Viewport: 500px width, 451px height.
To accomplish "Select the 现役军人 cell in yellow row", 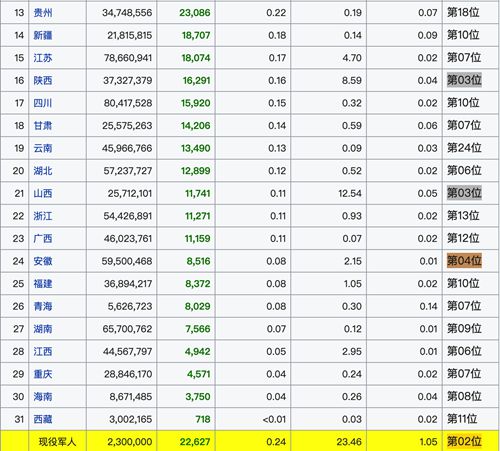I will pos(57,442).
